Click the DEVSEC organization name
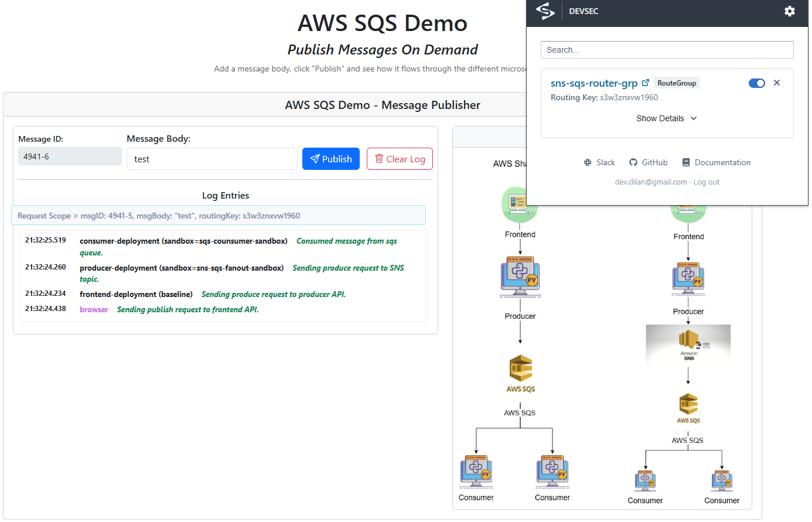The width and height of the screenshot is (812, 522). point(584,11)
